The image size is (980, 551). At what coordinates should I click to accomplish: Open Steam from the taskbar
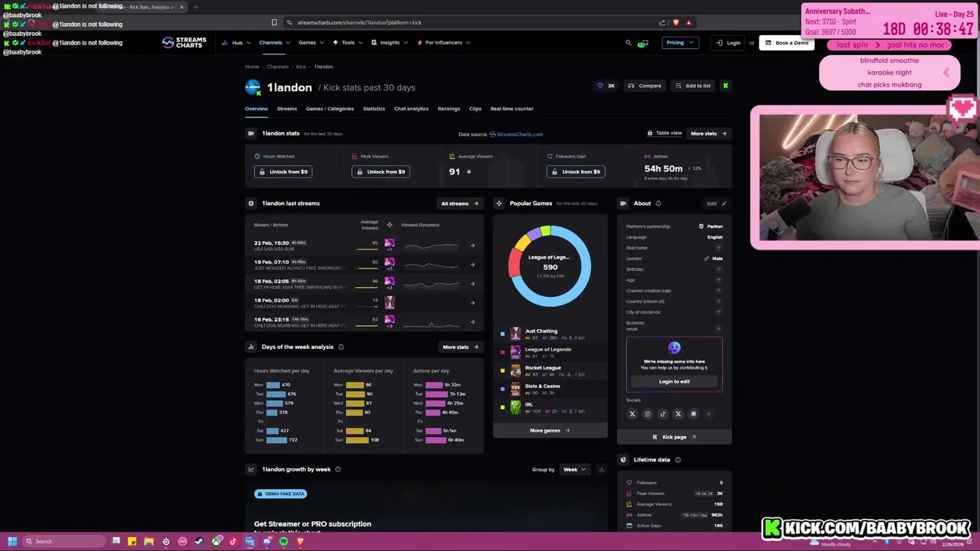pyautogui.click(x=199, y=541)
